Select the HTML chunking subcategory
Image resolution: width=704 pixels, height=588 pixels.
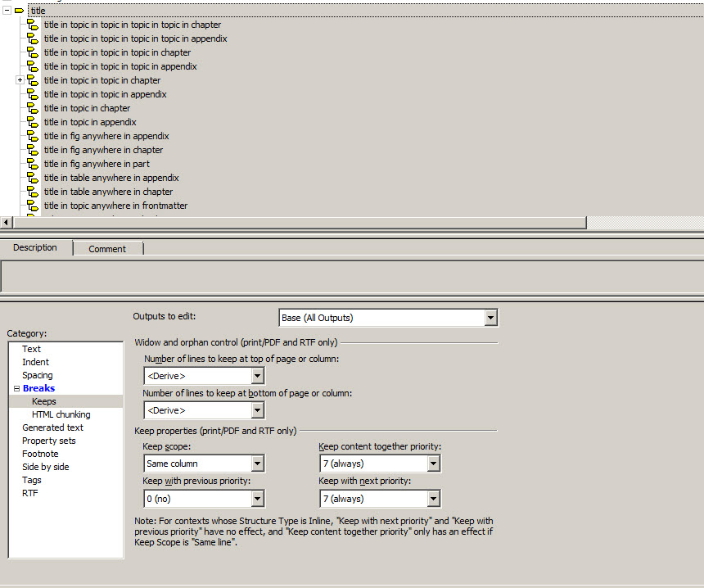pyautogui.click(x=61, y=414)
